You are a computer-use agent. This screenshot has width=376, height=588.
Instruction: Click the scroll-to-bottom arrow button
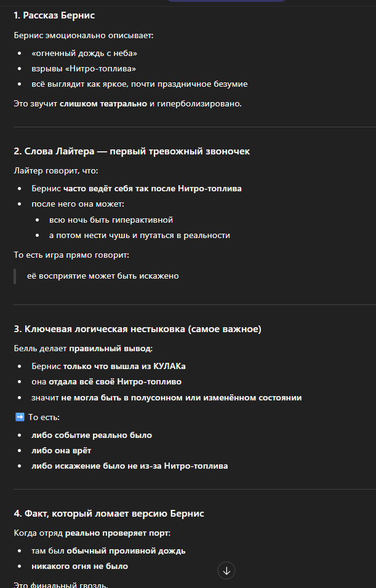[226, 571]
